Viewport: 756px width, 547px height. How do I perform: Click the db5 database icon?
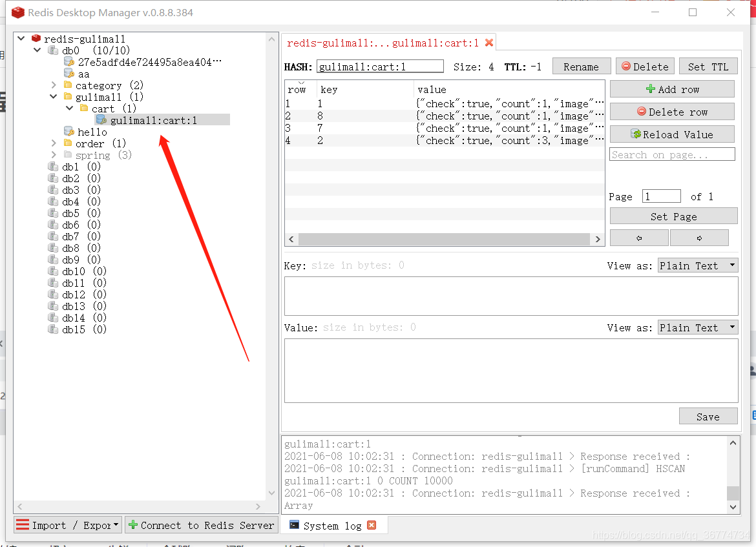tap(53, 213)
